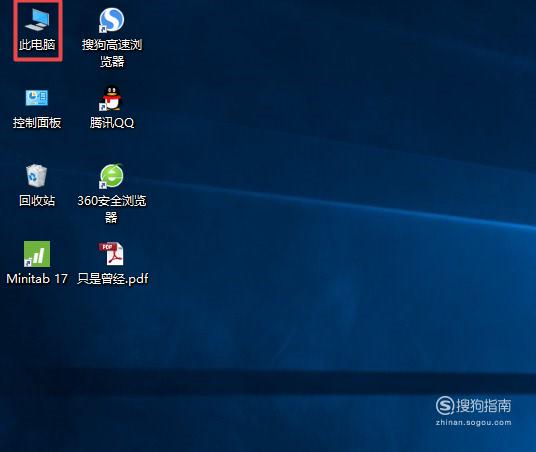
Task: Click the 回收站 label text
Action: coord(37,200)
